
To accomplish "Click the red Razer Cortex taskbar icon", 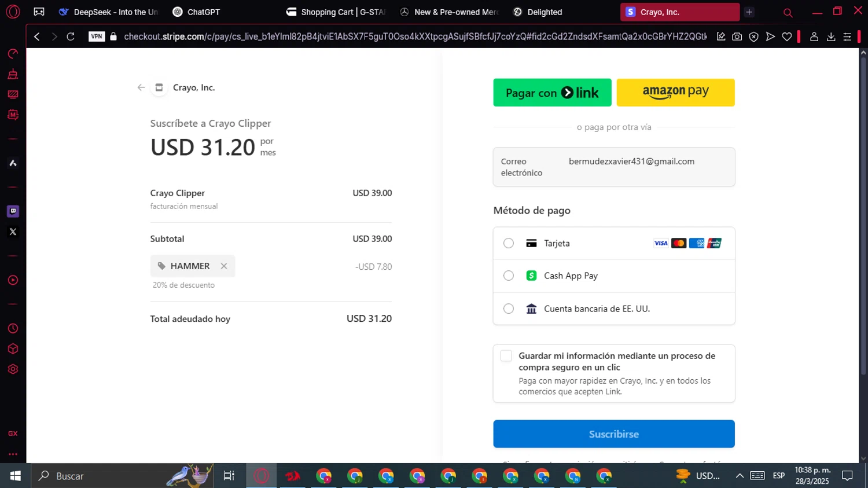I will 293,476.
